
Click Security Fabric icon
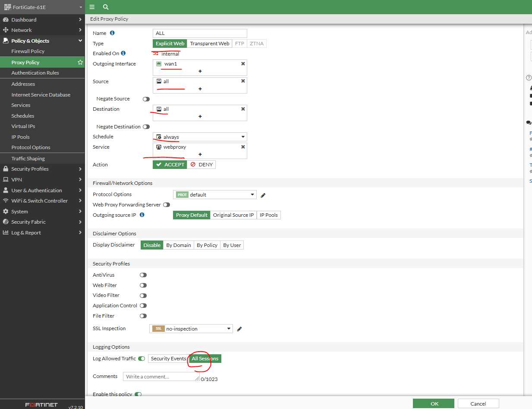[x=6, y=222]
